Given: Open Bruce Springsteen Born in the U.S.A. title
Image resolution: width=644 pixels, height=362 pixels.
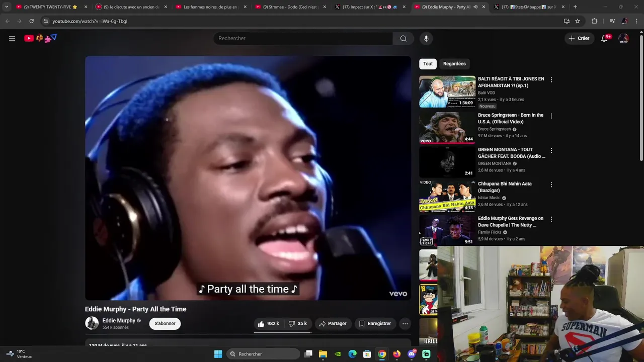Looking at the screenshot, I should (x=511, y=118).
